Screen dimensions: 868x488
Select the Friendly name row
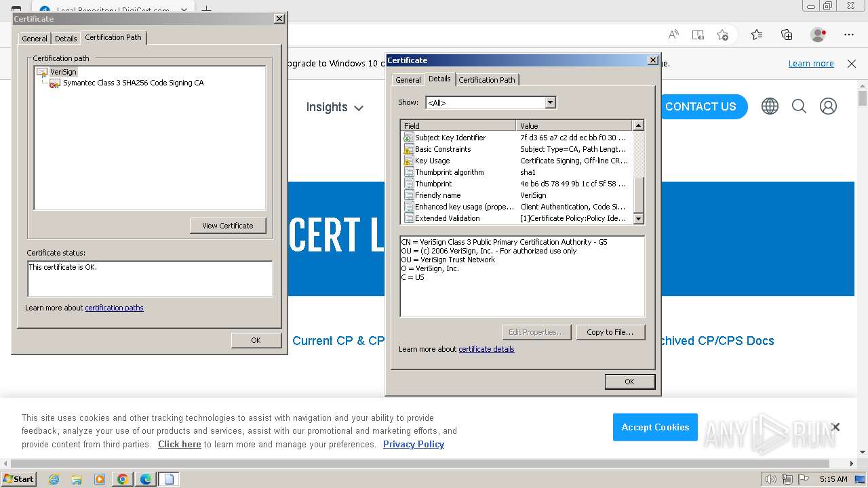coord(516,195)
